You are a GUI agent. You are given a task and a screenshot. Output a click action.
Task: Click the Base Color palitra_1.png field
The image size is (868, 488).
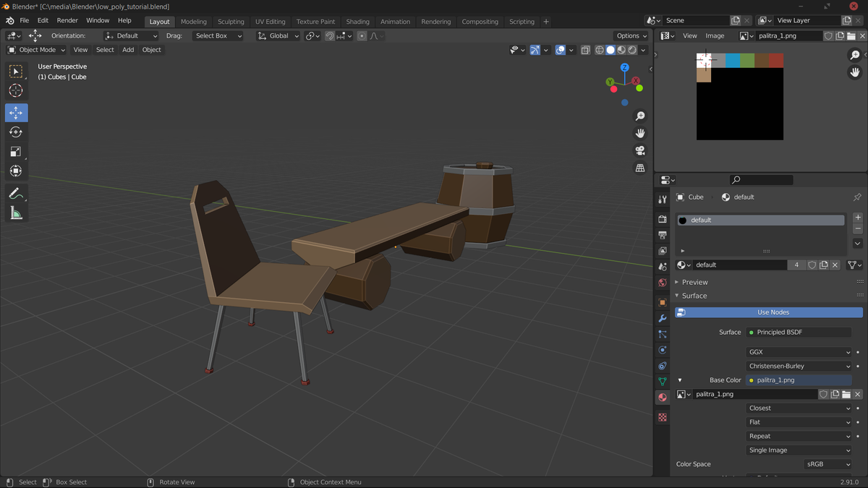(799, 380)
